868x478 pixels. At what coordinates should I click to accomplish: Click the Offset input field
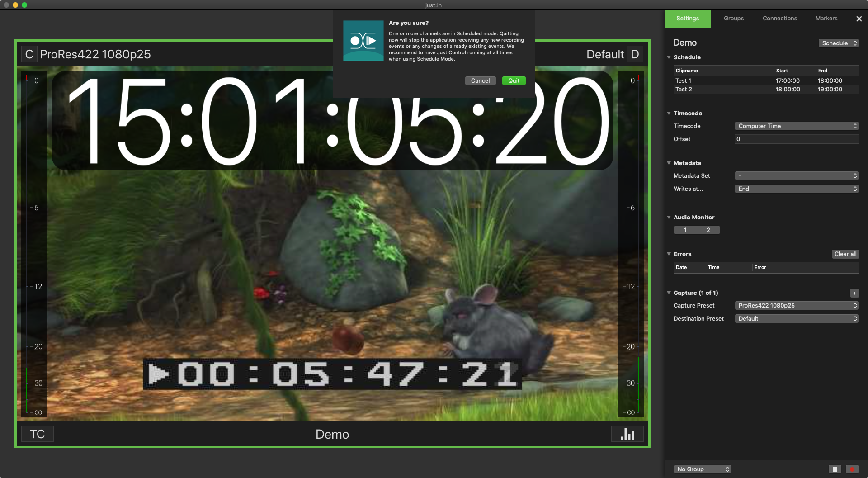point(797,139)
